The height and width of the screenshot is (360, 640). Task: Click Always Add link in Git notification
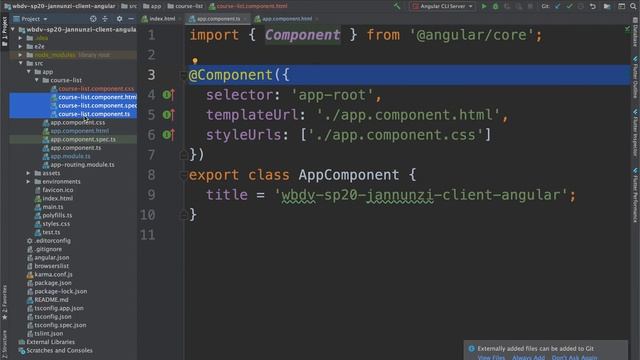pyautogui.click(x=528, y=358)
